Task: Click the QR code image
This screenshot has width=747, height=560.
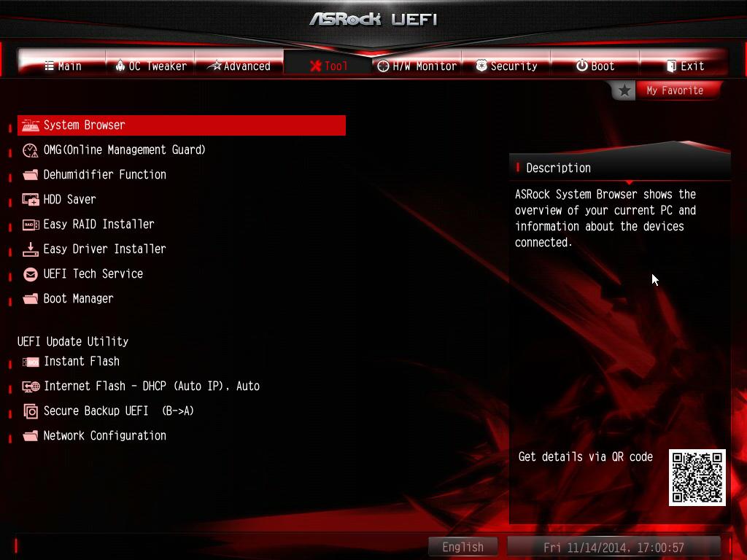Action: pos(697,478)
